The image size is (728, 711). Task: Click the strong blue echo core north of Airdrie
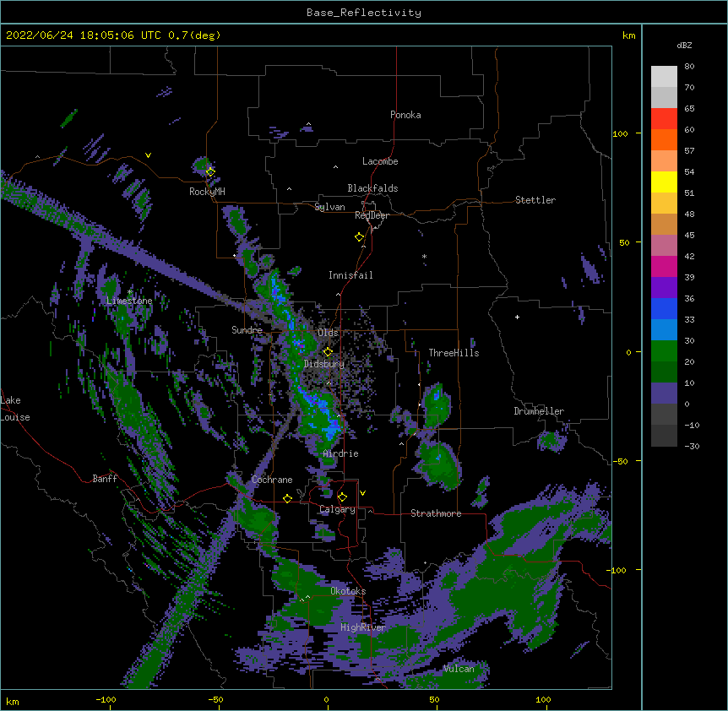click(x=330, y=430)
